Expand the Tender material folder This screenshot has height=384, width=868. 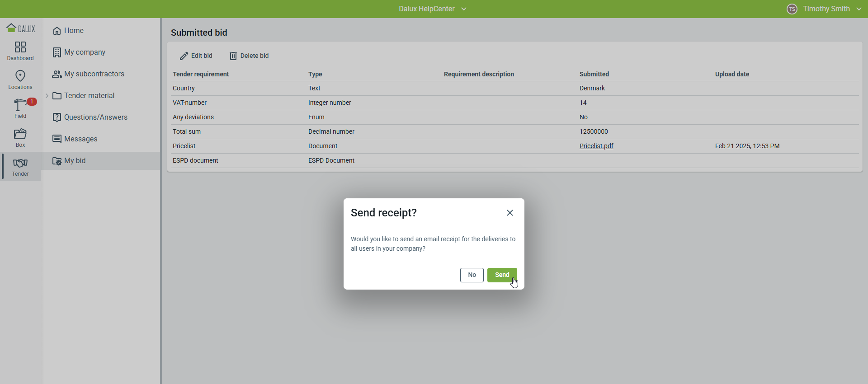pyautogui.click(x=47, y=96)
